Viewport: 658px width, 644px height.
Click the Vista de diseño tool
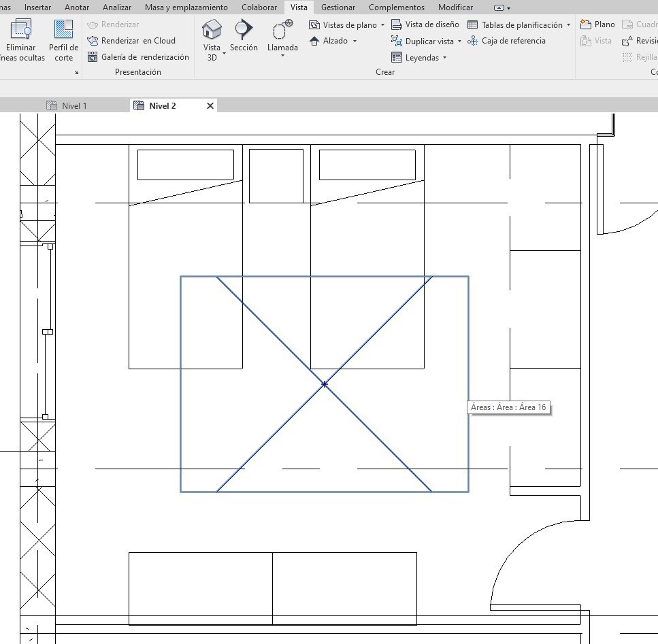point(425,24)
